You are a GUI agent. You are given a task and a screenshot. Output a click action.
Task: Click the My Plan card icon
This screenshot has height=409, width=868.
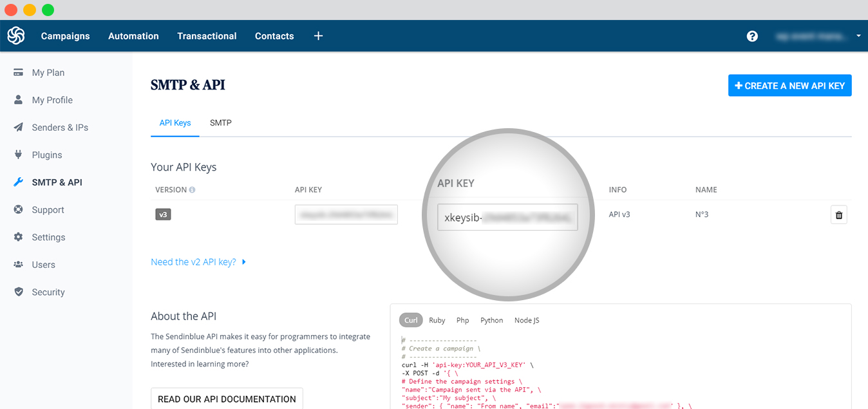coord(19,73)
